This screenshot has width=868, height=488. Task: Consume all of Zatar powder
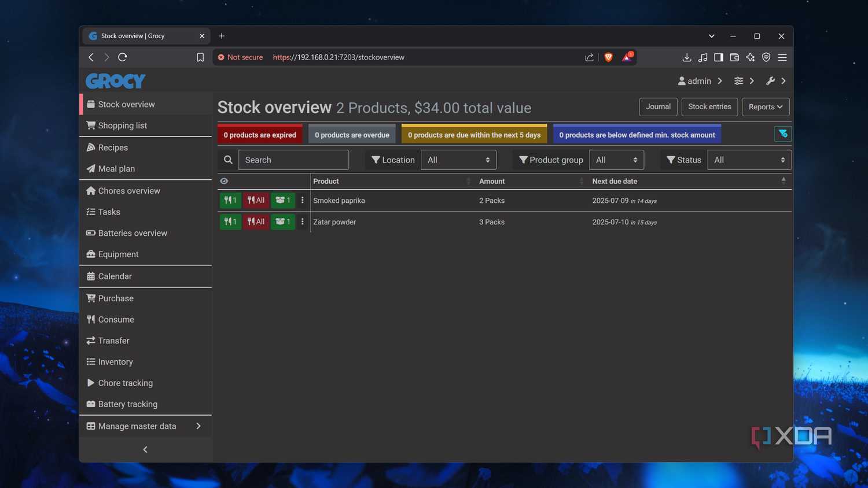point(256,221)
